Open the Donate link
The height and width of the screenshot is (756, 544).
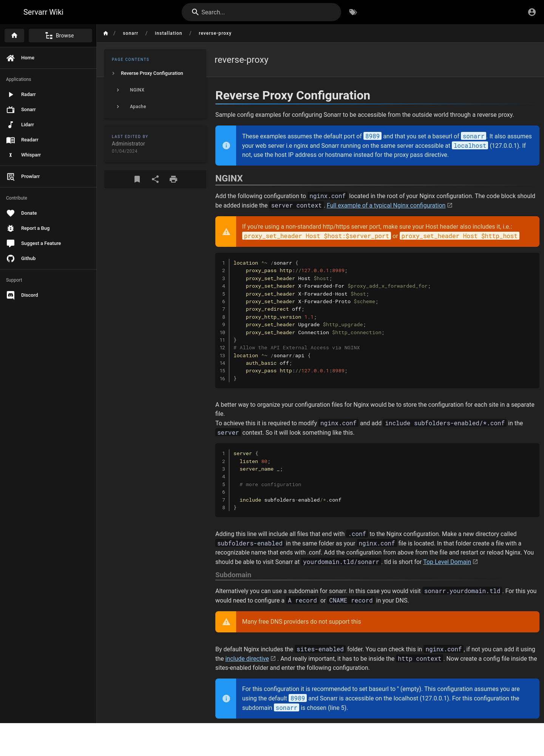[x=48, y=213]
